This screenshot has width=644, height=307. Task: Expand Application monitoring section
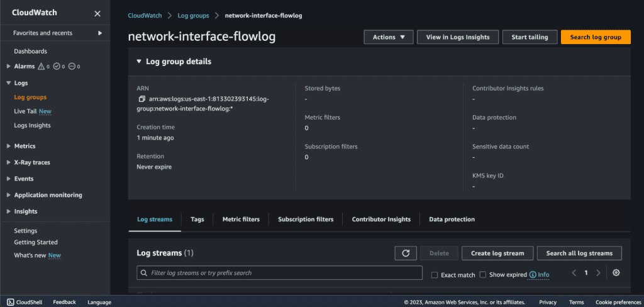[x=9, y=195]
